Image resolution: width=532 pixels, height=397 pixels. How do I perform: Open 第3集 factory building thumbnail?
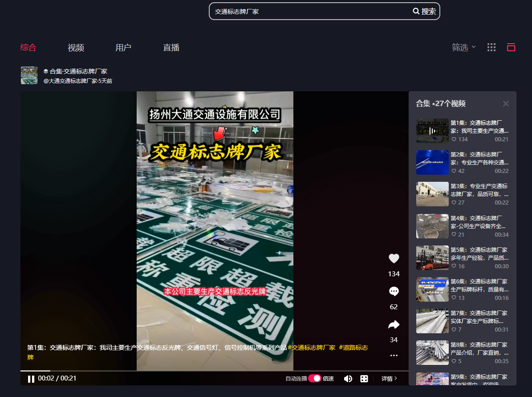[432, 194]
